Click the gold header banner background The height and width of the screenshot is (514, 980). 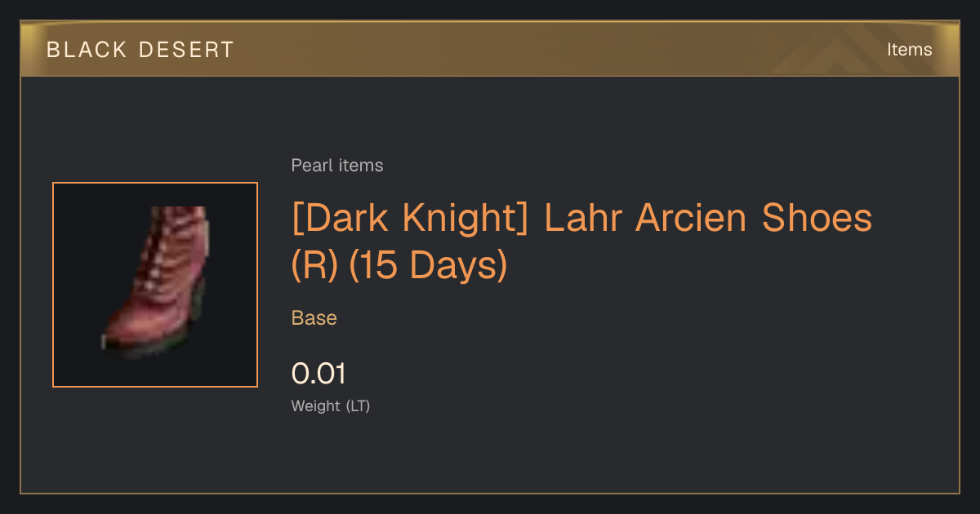(490, 50)
